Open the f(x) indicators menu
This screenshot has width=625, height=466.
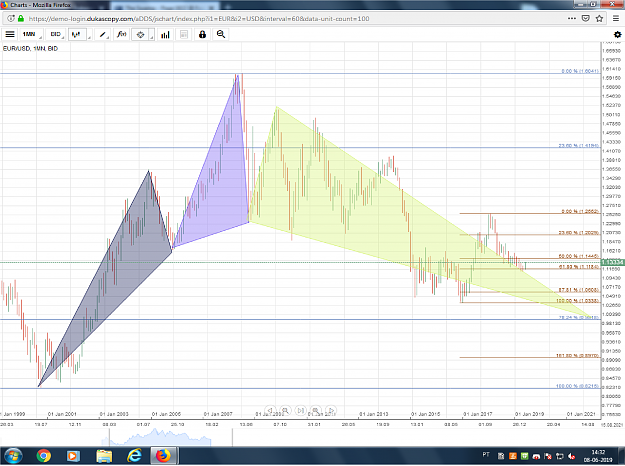122,35
